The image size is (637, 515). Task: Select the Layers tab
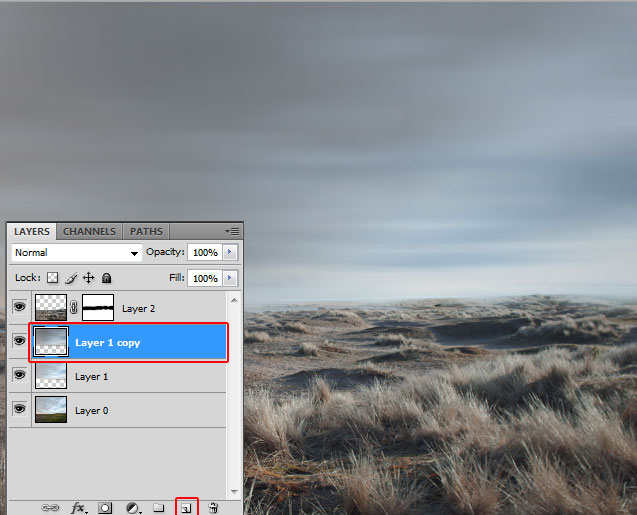32,232
